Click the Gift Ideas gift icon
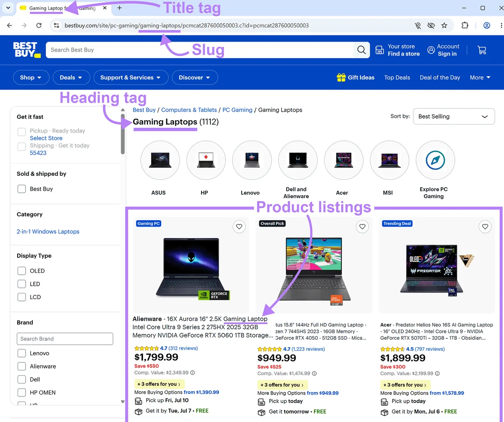 coord(341,77)
